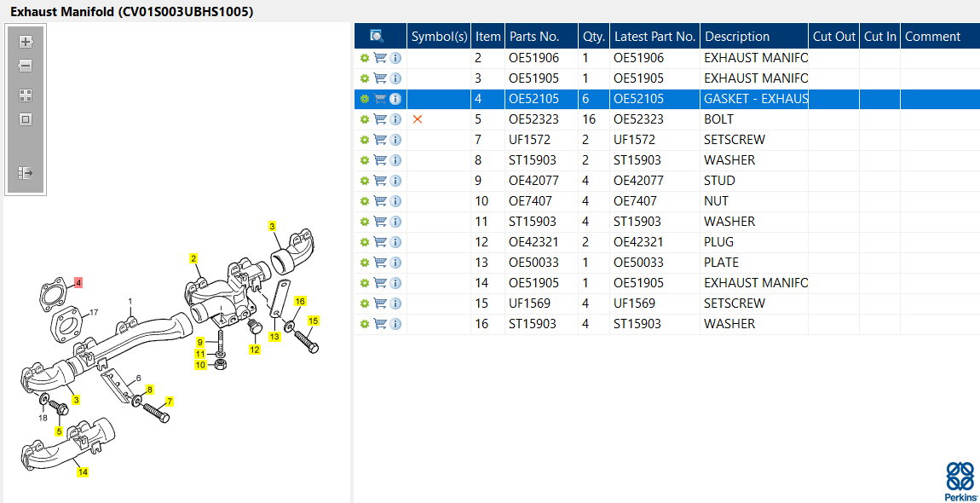Select the NUT description cell

(x=754, y=201)
